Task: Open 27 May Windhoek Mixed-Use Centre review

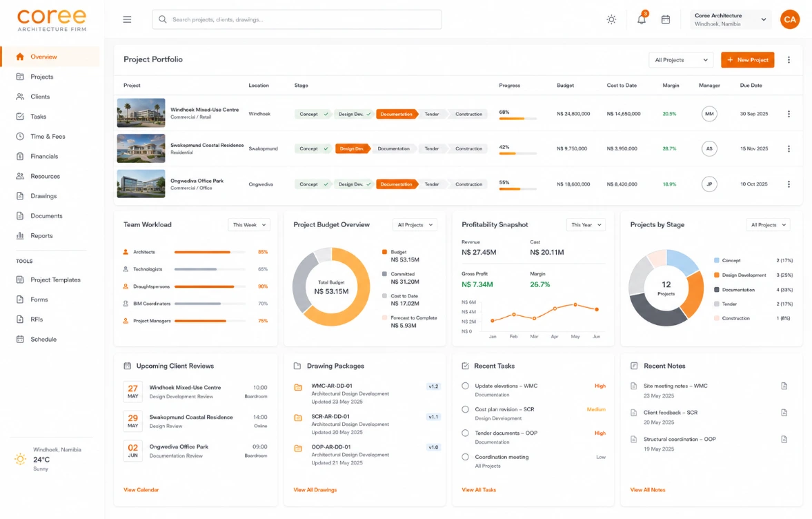Action: coord(195,392)
